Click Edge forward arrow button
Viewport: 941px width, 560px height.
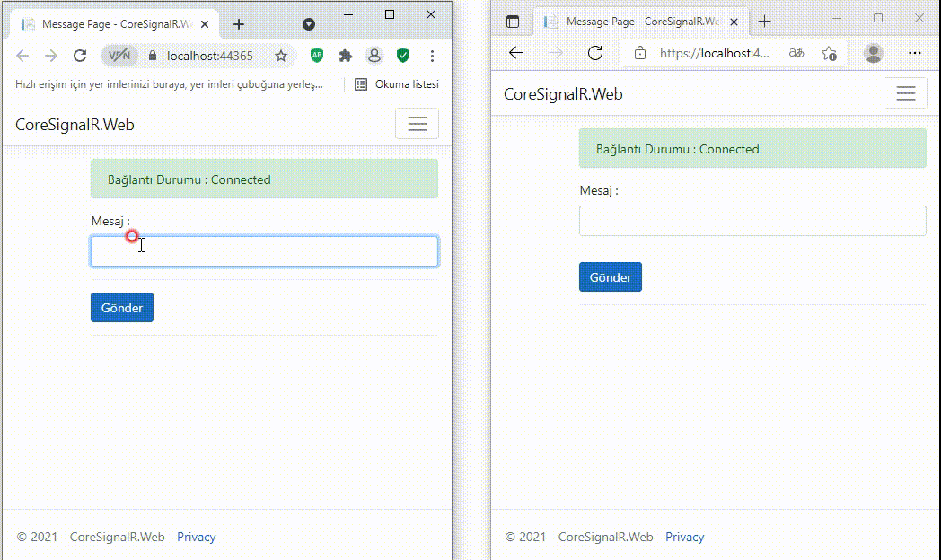[x=557, y=53]
